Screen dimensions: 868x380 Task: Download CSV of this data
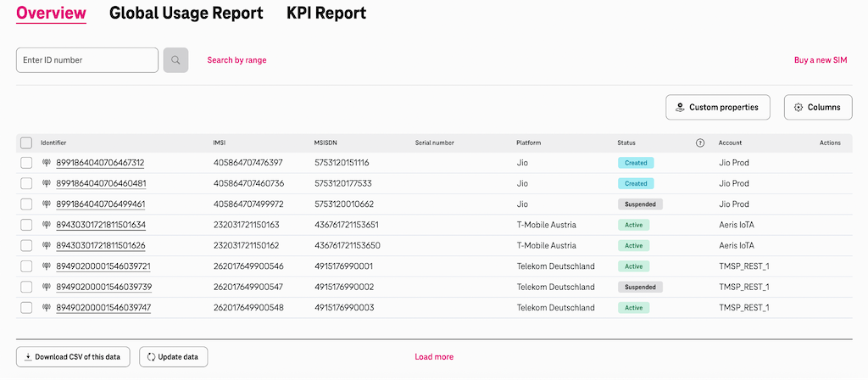pos(74,357)
